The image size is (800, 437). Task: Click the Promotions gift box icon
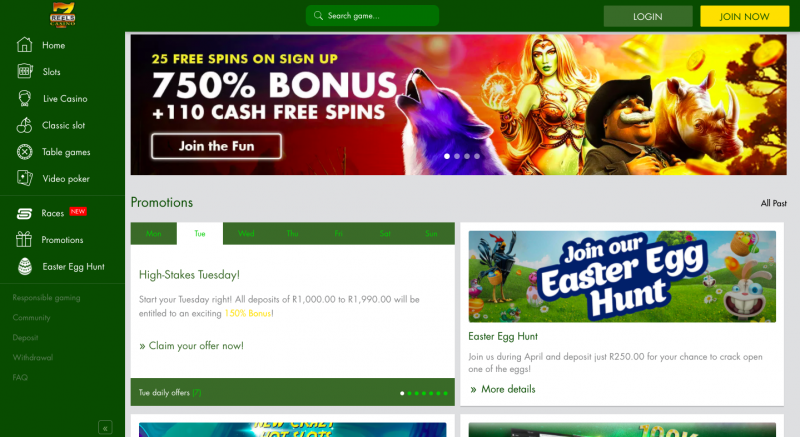point(23,239)
